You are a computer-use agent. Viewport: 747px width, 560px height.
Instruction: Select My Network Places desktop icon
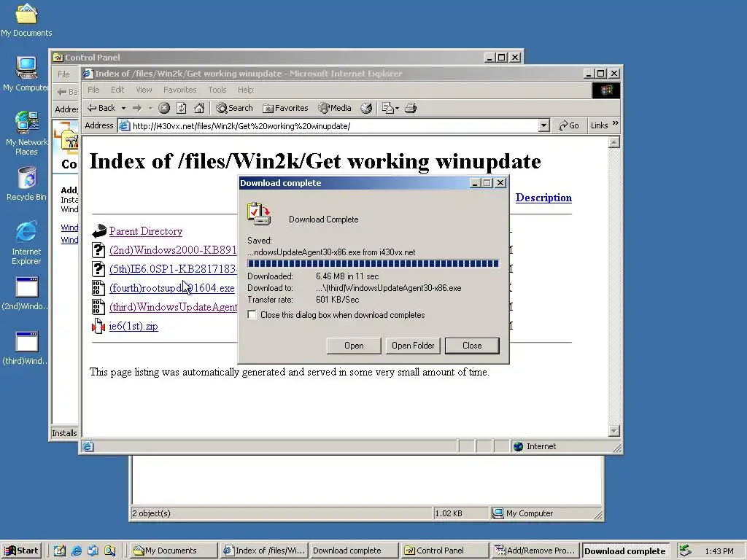point(26,133)
